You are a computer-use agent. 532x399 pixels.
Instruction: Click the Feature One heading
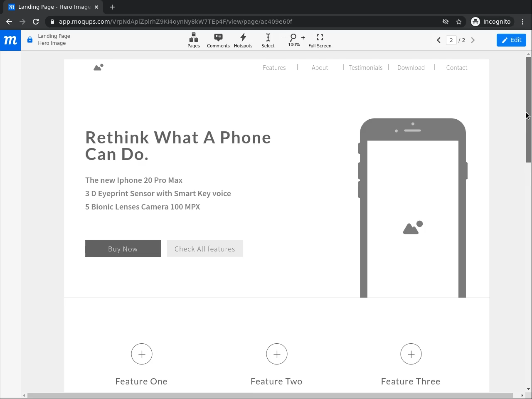point(141,382)
